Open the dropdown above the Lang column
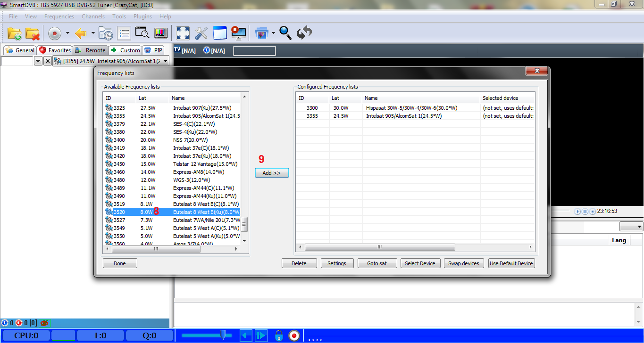The height and width of the screenshot is (343, 644). pos(631,227)
